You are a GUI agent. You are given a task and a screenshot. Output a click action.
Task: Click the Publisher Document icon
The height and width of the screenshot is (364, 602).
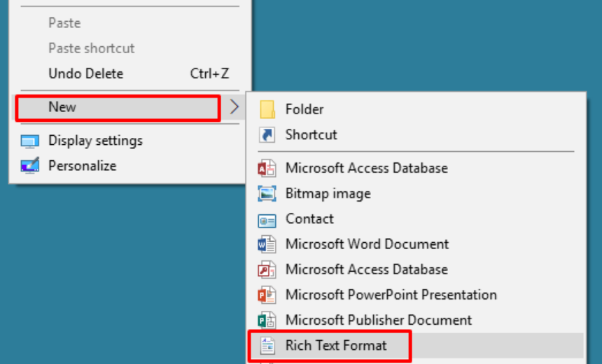pyautogui.click(x=267, y=320)
